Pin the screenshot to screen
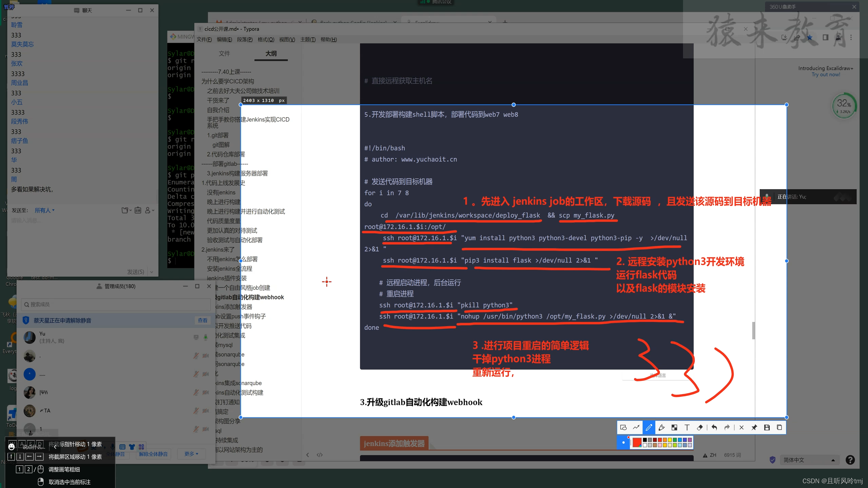 click(754, 427)
